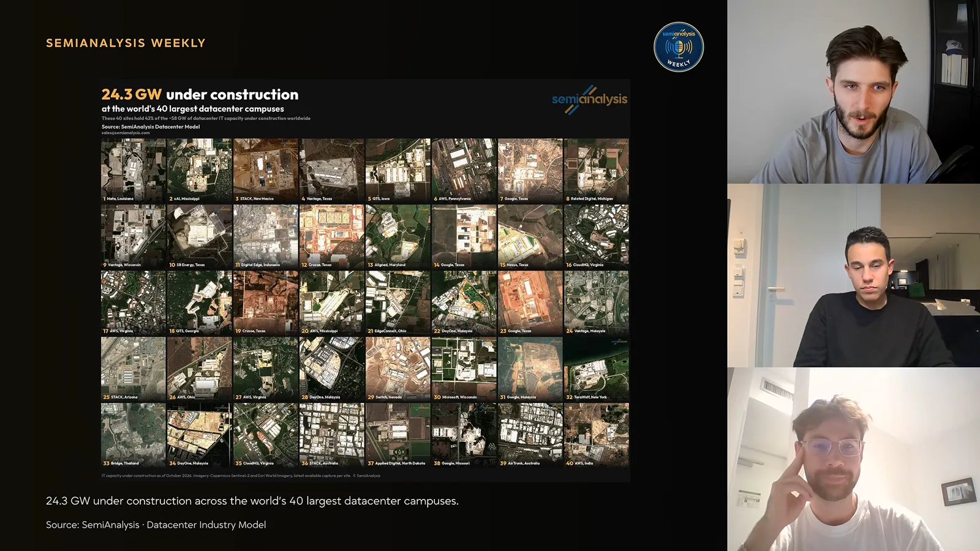Click the Vantage, Malaysia satellite thumbnail

[x=597, y=302]
